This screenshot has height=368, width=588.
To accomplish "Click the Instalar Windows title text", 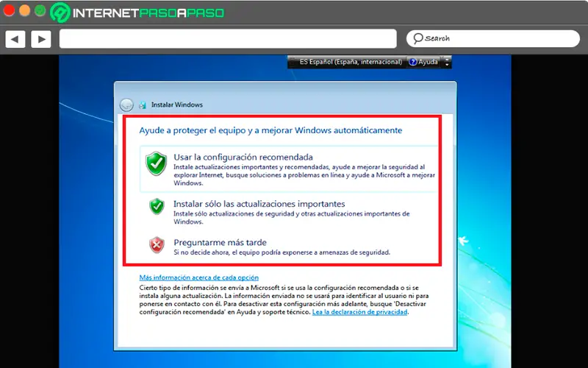I will click(x=177, y=105).
